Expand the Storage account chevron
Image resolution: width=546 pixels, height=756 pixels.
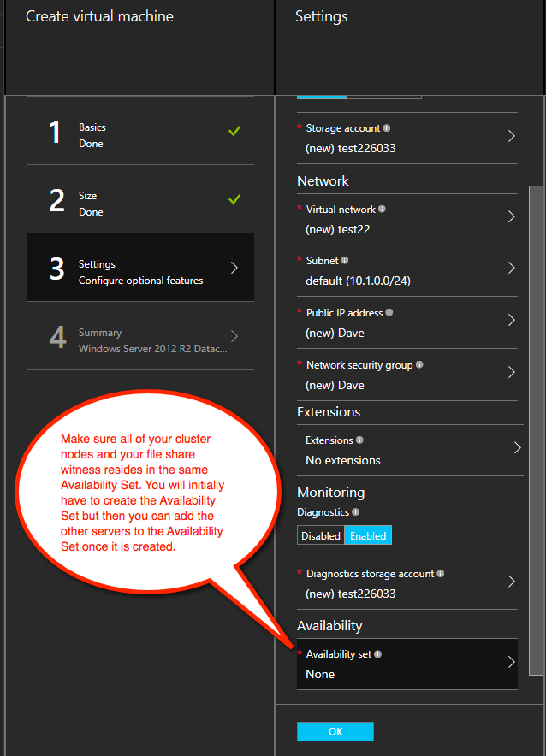coord(511,136)
